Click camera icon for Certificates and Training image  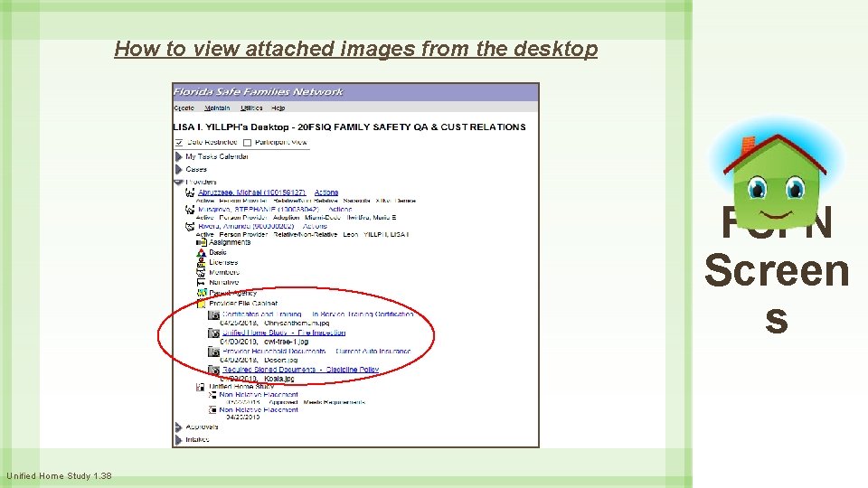tap(213, 314)
